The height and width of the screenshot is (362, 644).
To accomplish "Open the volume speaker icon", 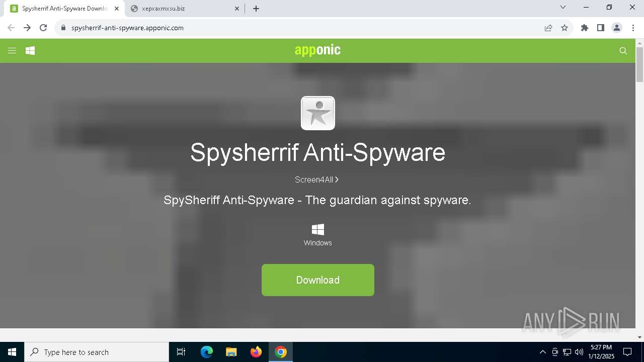I will click(x=579, y=352).
